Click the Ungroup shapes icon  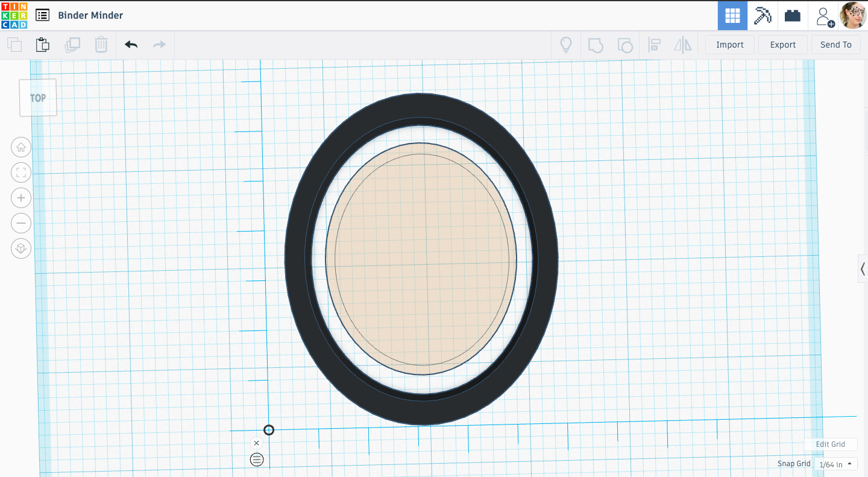tap(625, 45)
